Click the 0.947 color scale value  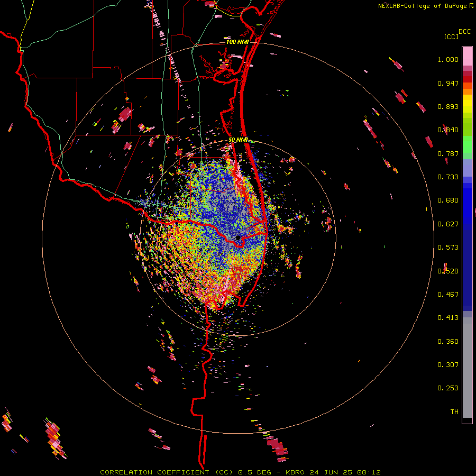448,83
